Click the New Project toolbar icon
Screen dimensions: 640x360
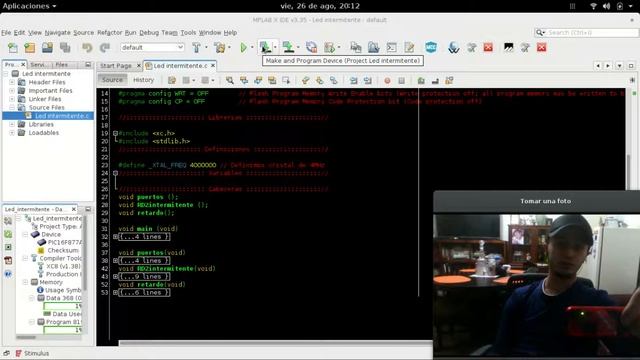coord(29,47)
